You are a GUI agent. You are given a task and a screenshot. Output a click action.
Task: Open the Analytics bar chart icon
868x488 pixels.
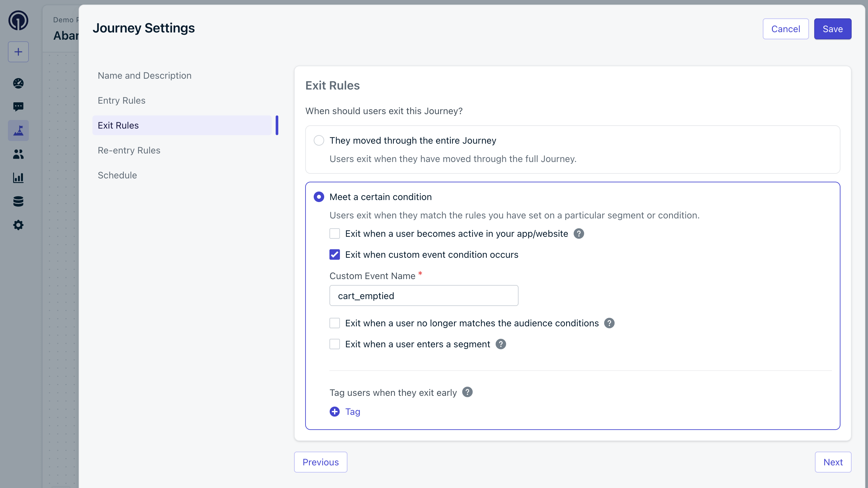18,178
